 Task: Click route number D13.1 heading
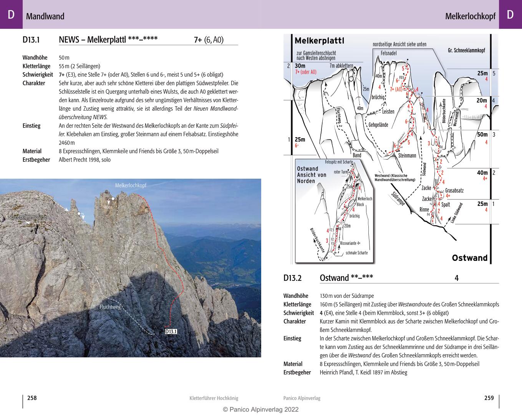tap(31, 40)
